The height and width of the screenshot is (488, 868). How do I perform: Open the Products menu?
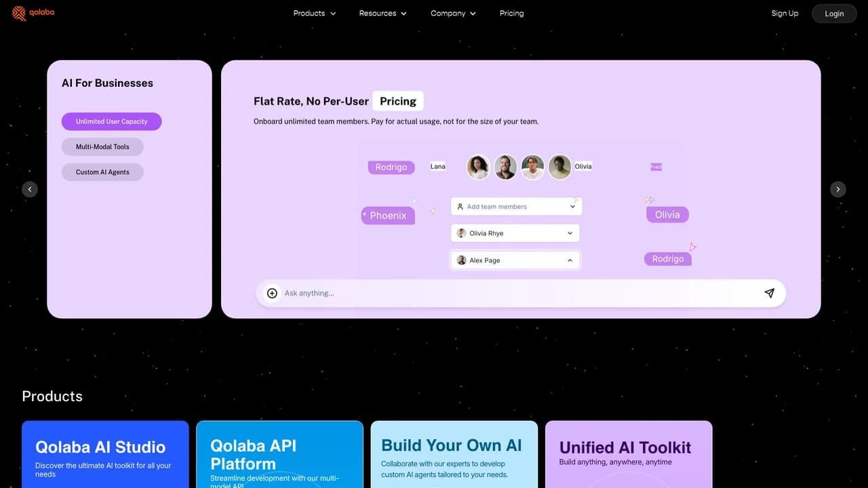pos(315,14)
